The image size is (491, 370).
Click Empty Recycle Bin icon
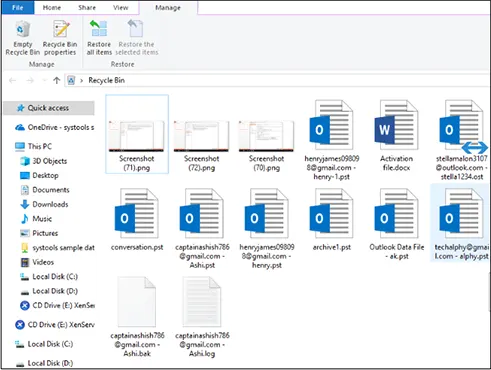click(22, 30)
